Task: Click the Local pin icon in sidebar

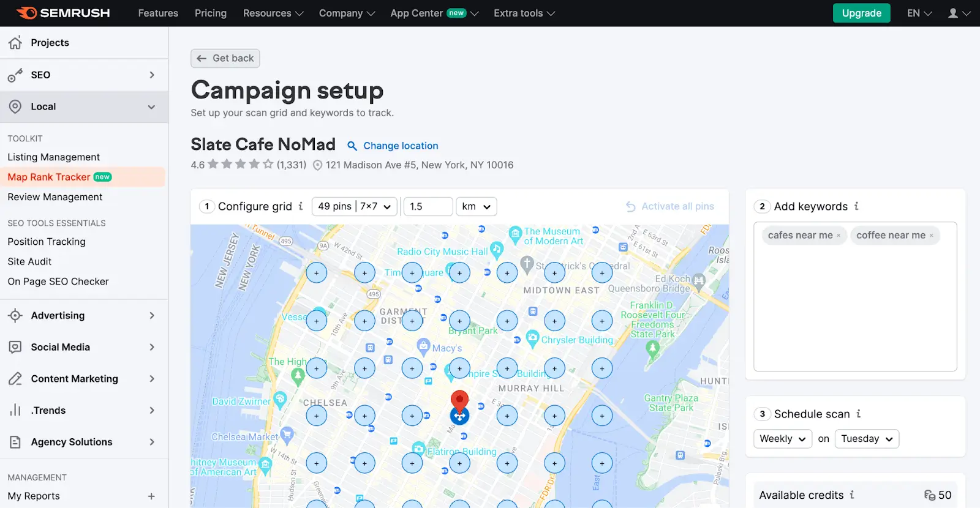Action: tap(15, 106)
